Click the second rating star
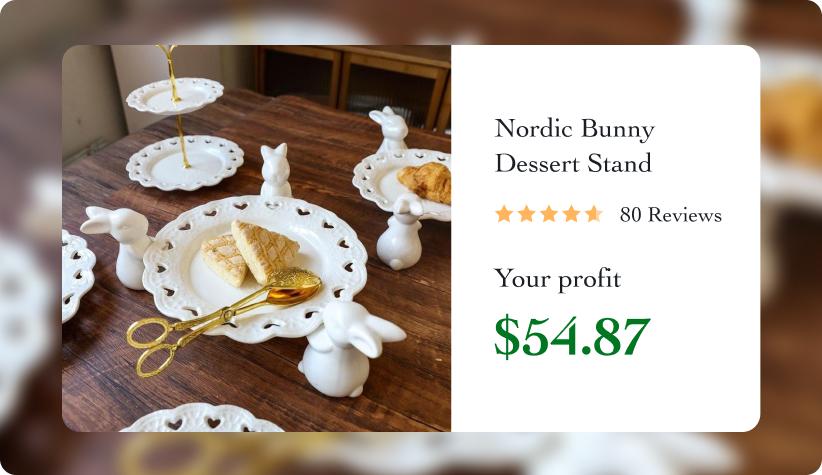The width and height of the screenshot is (822, 475). pos(526,214)
